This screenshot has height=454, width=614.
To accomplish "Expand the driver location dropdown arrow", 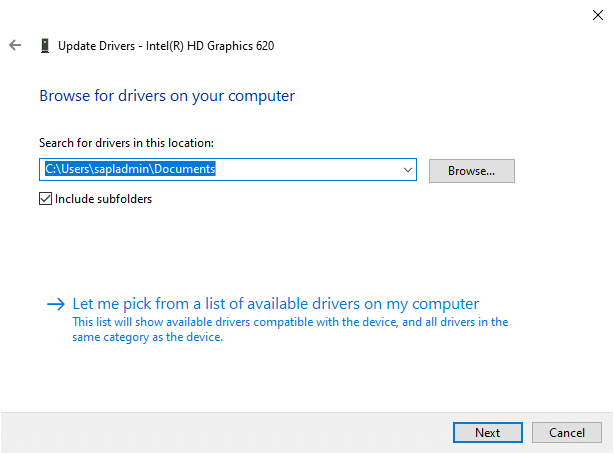I will [407, 170].
